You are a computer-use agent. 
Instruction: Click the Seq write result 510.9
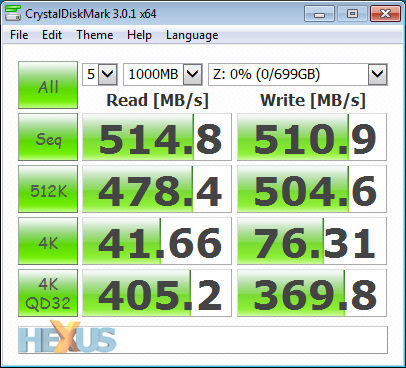click(312, 137)
